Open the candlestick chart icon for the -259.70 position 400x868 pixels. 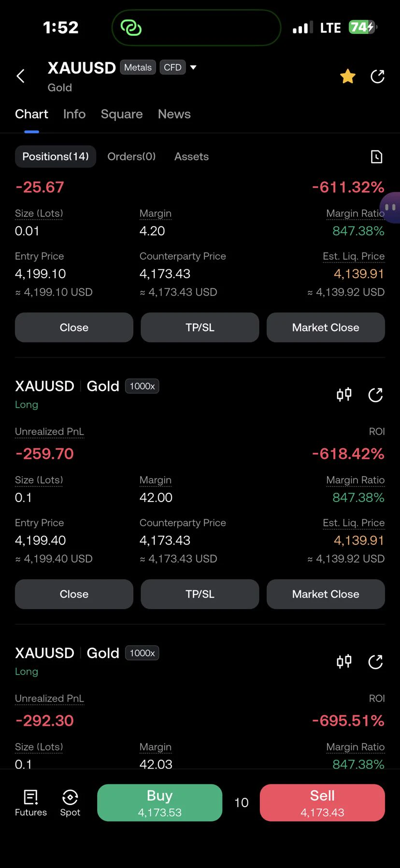coord(344,395)
